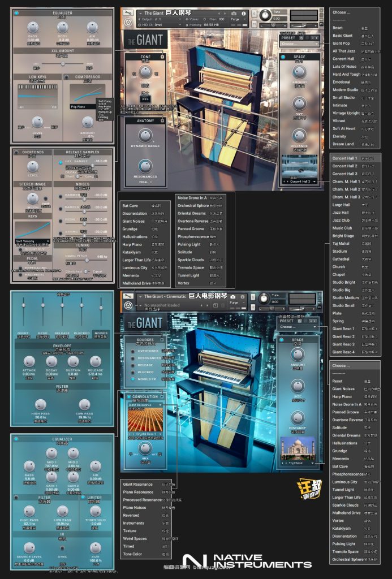The width and height of the screenshot is (392, 579).
Task: Click XXL AMOUNT slider handle
Action: tap(62, 64)
